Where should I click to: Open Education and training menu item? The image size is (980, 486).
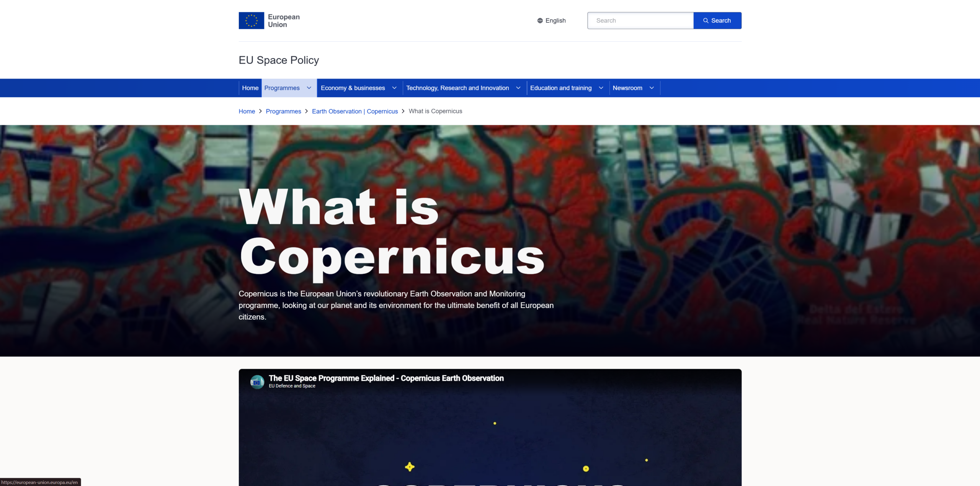coord(561,88)
